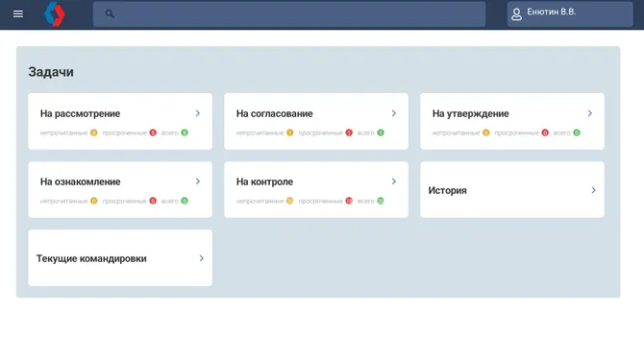The image size is (644, 361).
Task: Open the История card
Action: click(x=512, y=189)
